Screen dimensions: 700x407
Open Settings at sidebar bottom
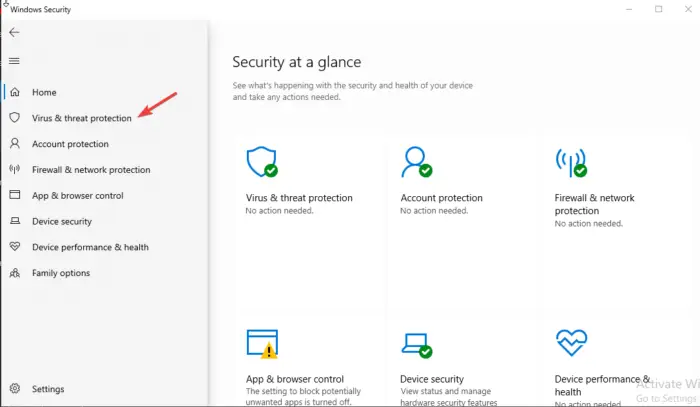pos(48,389)
